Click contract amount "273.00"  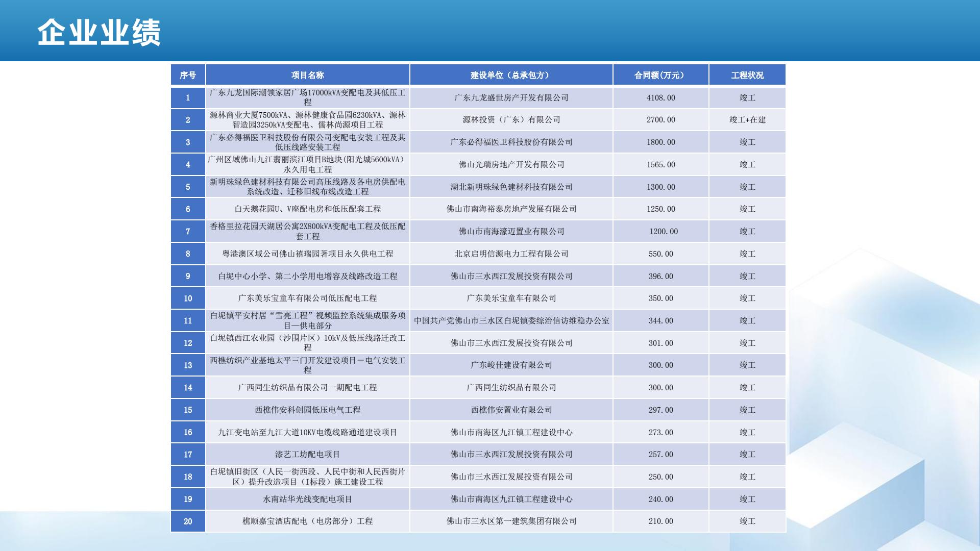tap(661, 432)
